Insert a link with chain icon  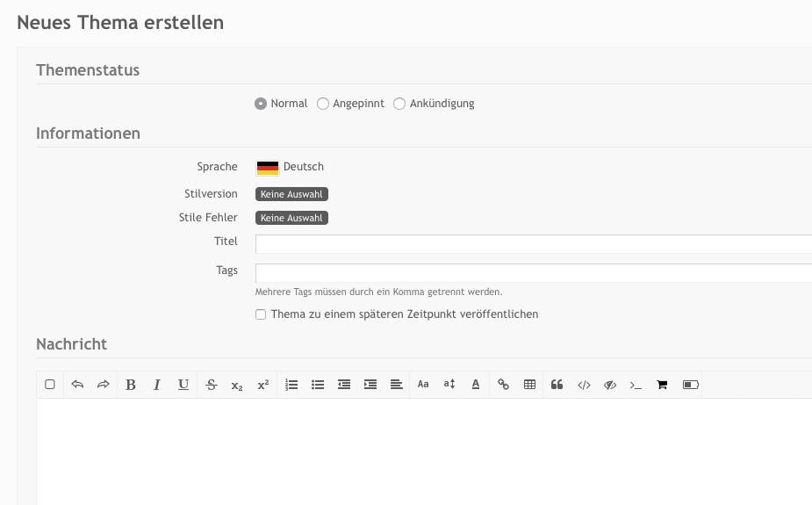pyautogui.click(x=503, y=385)
